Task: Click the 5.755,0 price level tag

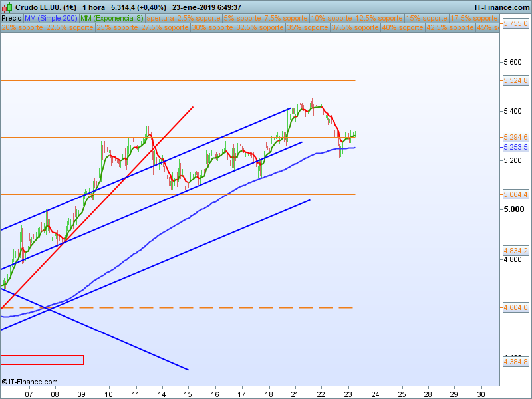Action: point(516,23)
